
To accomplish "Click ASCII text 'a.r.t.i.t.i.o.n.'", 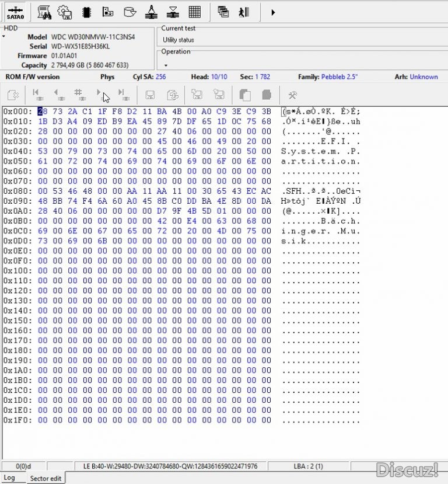I will [320, 161].
